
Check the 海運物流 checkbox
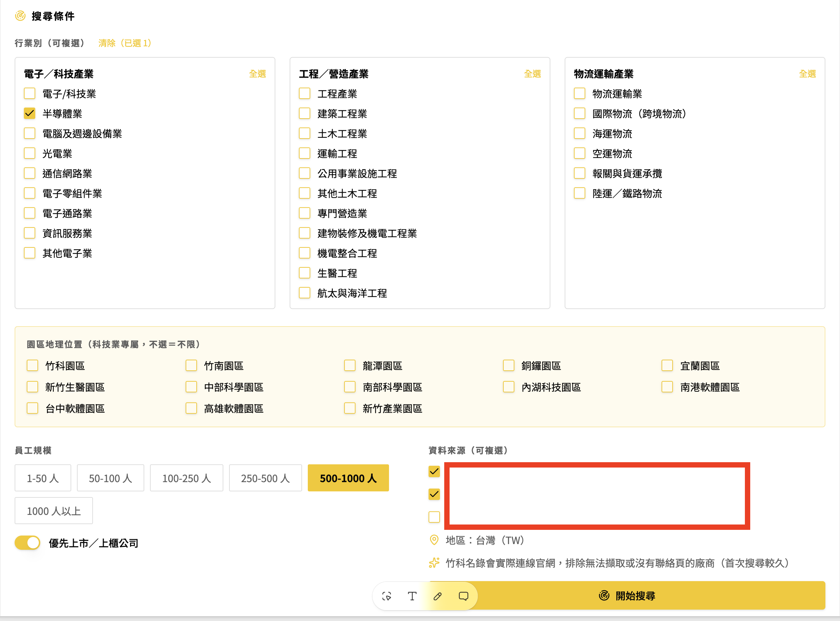[x=580, y=134]
